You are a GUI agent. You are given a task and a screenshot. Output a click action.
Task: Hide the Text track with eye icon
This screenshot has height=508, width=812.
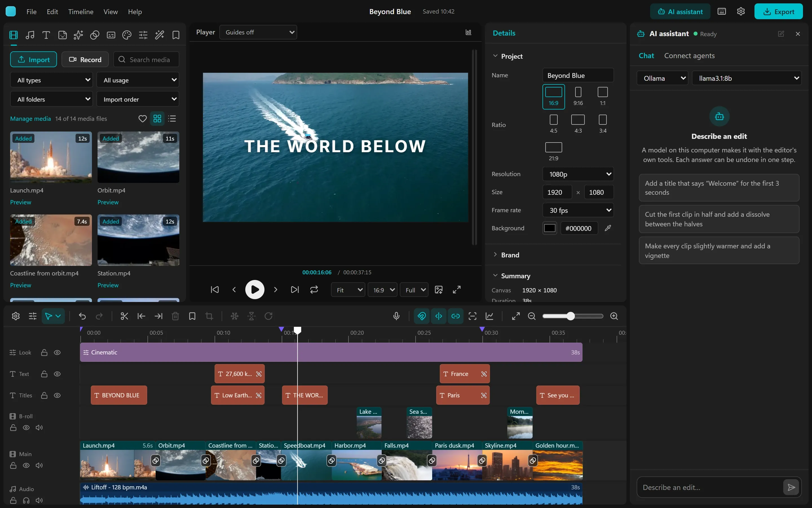[x=58, y=374]
